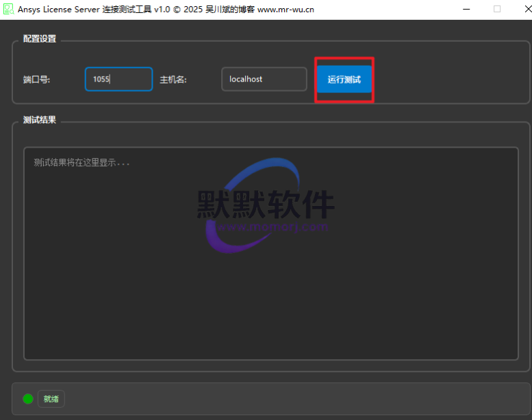Maximize the connection test tool window
The height and width of the screenshot is (420, 532).
click(497, 10)
